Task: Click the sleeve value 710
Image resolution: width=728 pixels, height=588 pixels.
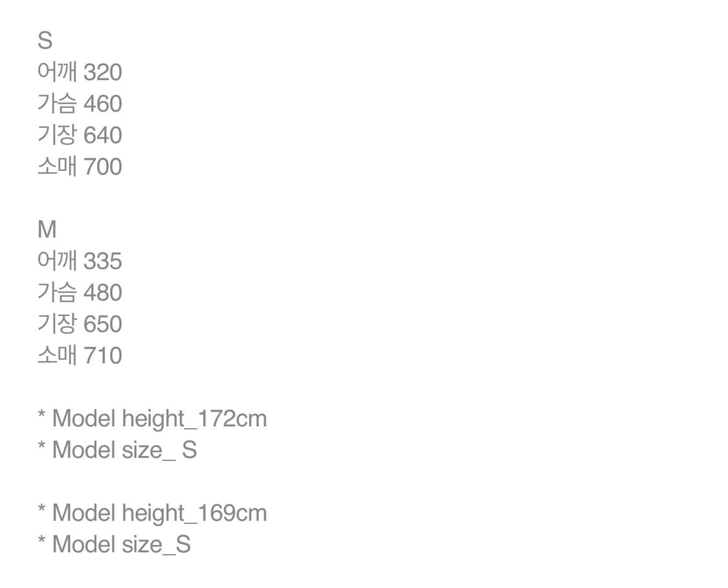Action: (102, 355)
